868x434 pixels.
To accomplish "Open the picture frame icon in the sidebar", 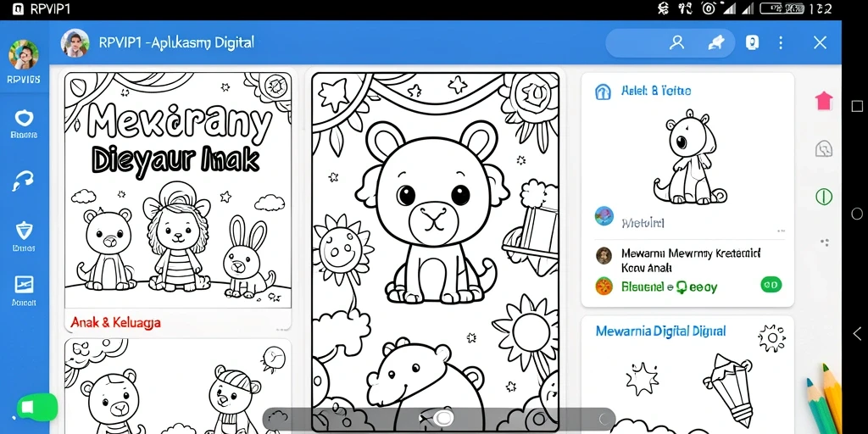I will coord(24,285).
